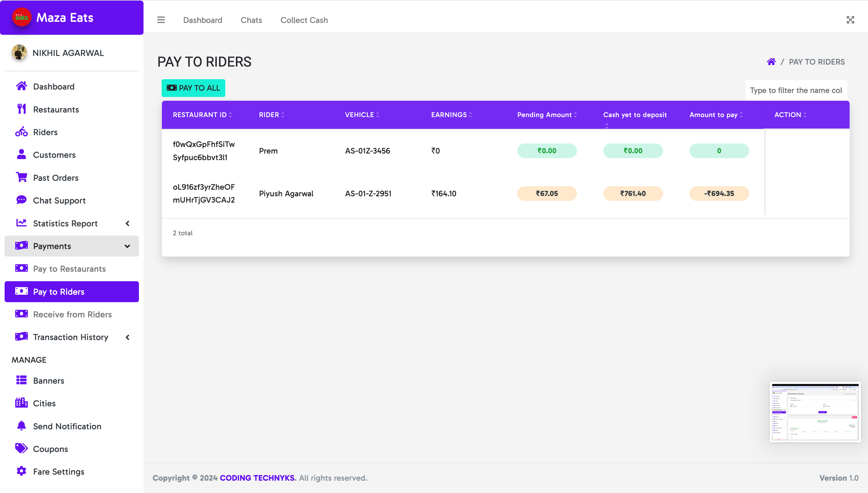Click the Customers person icon
868x493 pixels.
21,154
